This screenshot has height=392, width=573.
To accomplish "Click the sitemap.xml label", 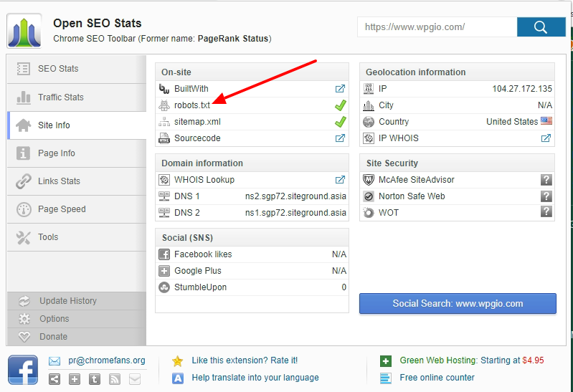I will [x=197, y=122].
